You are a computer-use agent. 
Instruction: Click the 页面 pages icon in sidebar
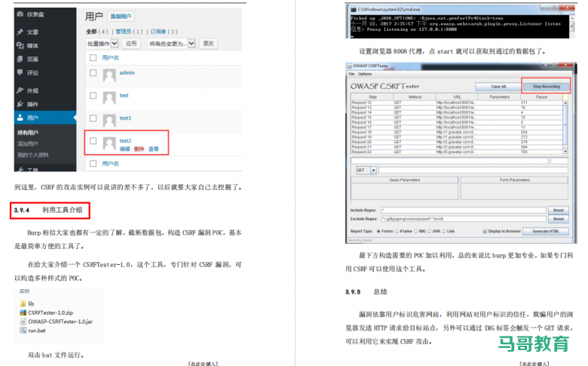20,59
